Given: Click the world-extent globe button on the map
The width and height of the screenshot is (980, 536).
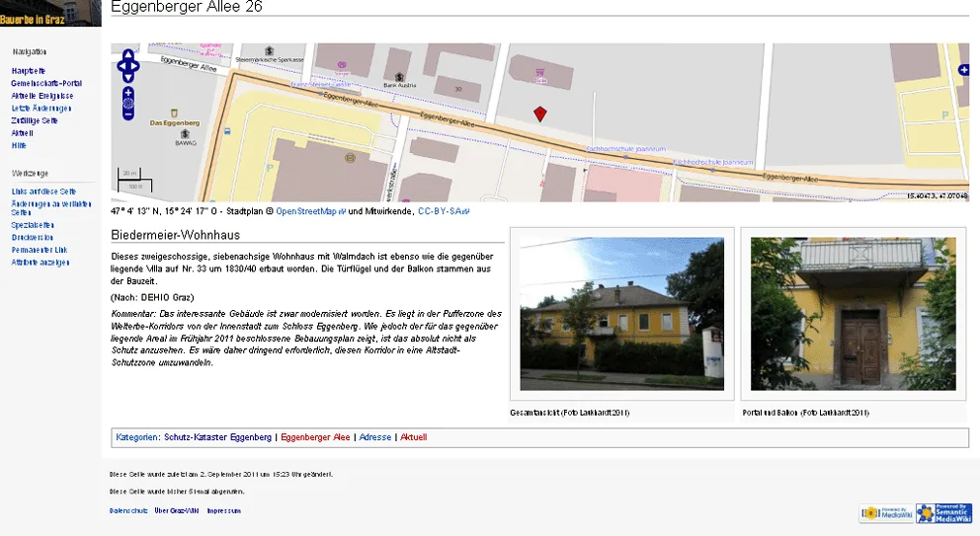Looking at the screenshot, I should (x=128, y=103).
